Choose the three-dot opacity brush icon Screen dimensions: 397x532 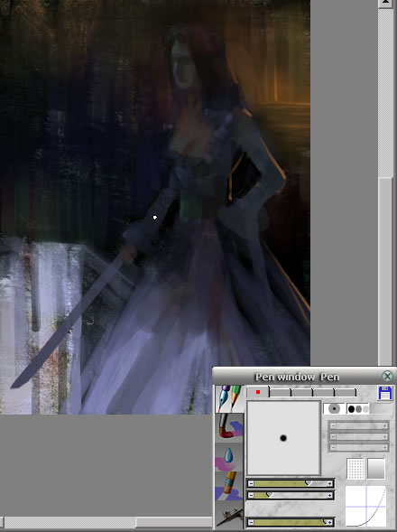tap(357, 409)
